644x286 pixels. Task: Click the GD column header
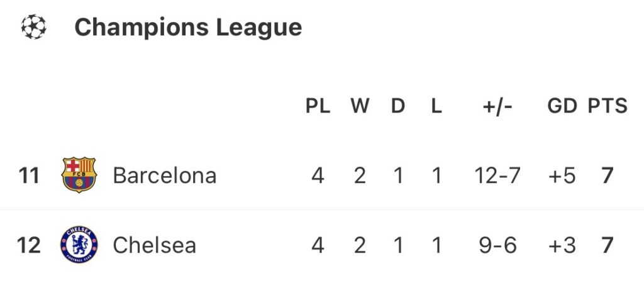562,106
